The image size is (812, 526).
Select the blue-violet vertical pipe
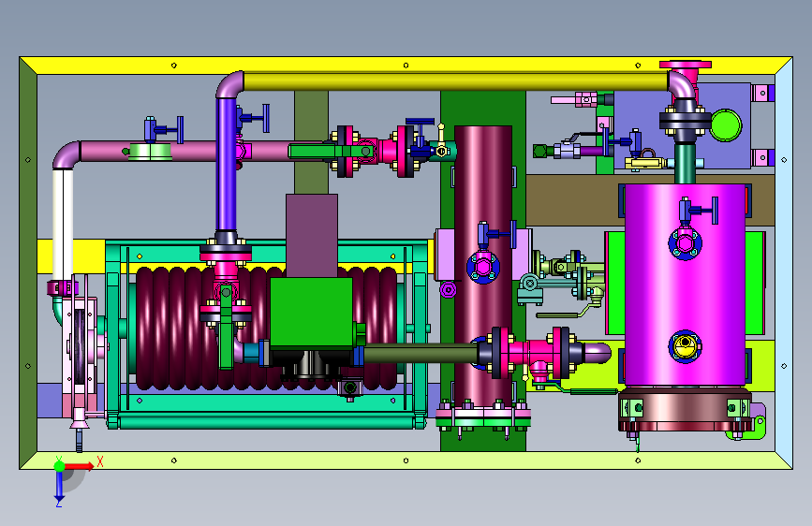(226, 164)
